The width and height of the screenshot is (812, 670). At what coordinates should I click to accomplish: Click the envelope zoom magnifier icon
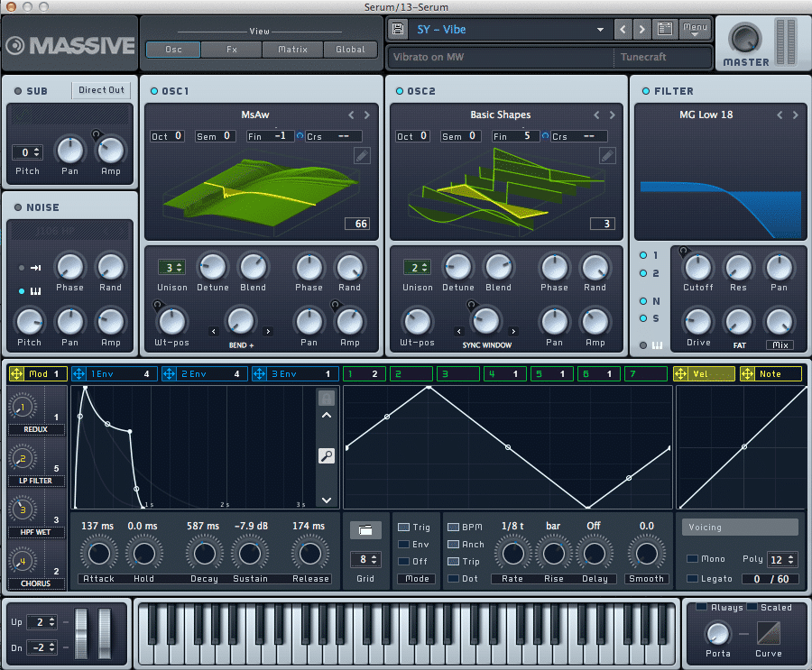pos(327,455)
